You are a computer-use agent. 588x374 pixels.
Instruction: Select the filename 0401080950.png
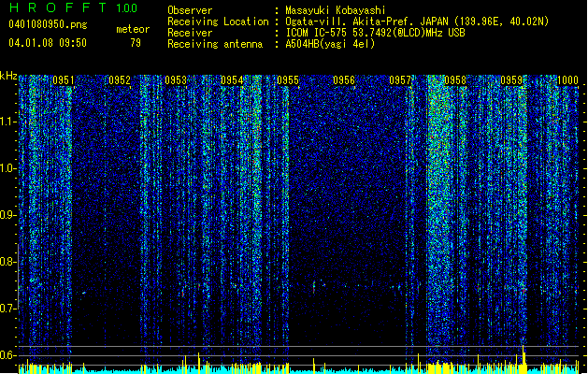[48, 24]
